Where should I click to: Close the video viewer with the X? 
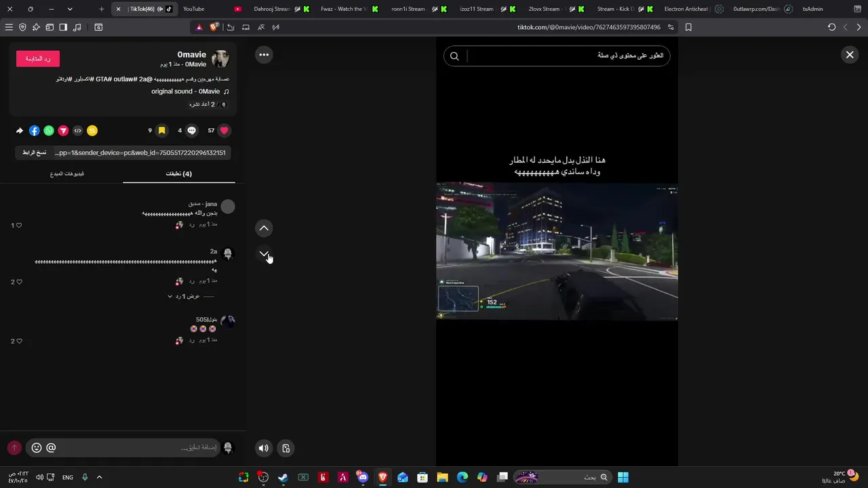[x=850, y=55]
